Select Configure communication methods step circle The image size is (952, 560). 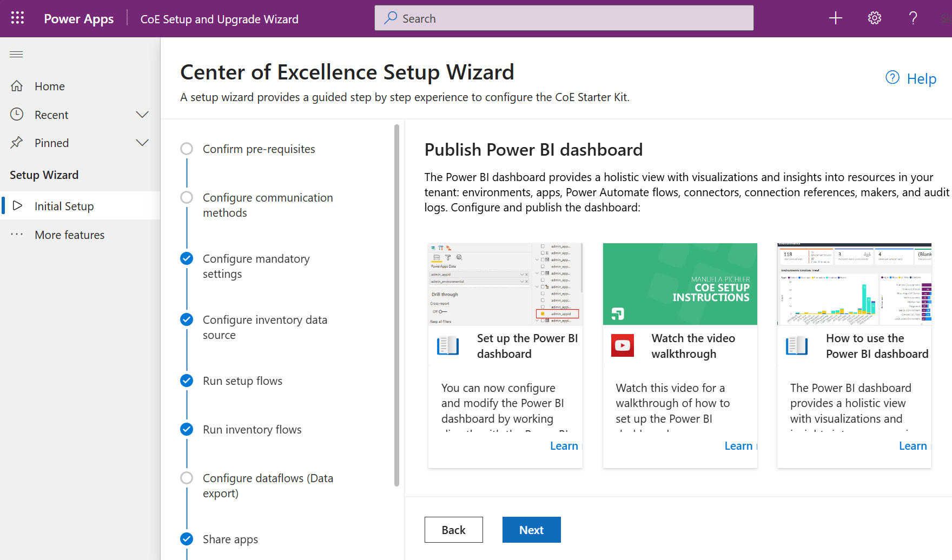tap(187, 197)
